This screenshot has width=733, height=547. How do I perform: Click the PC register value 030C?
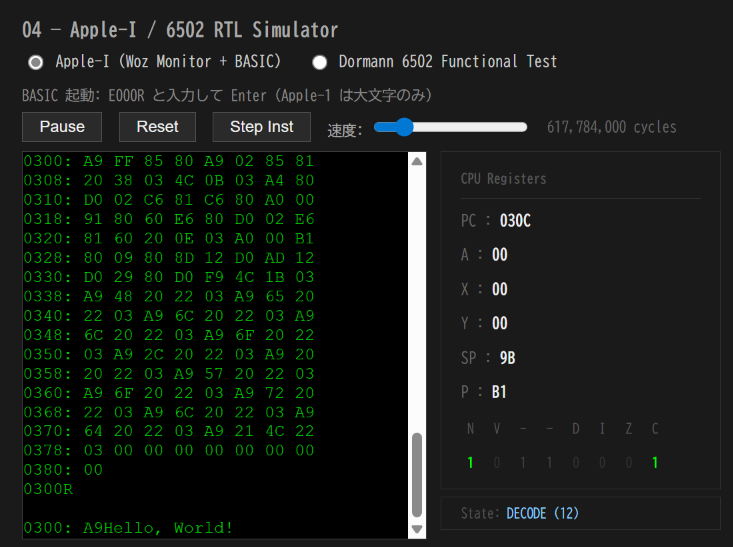[515, 221]
